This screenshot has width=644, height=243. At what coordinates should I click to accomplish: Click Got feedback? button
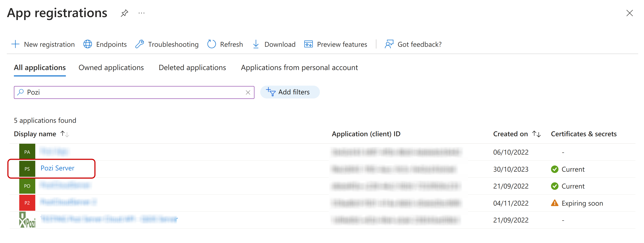[x=413, y=44]
